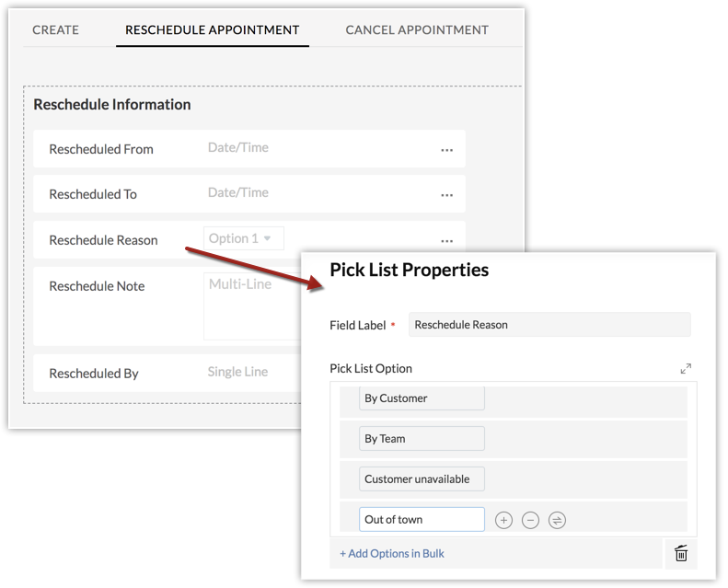The image size is (728, 588).
Task: Select the Reschedule Appointment tab
Action: [213, 29]
